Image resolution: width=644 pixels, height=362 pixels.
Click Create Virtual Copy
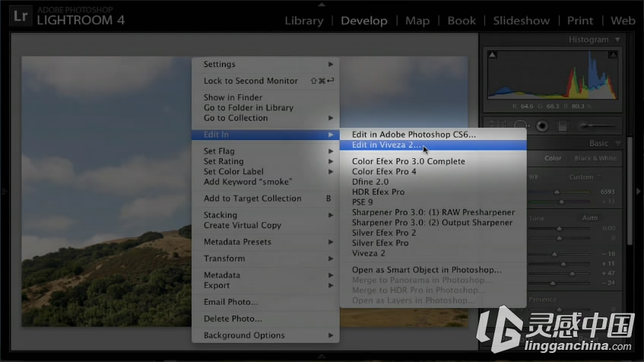265,225
